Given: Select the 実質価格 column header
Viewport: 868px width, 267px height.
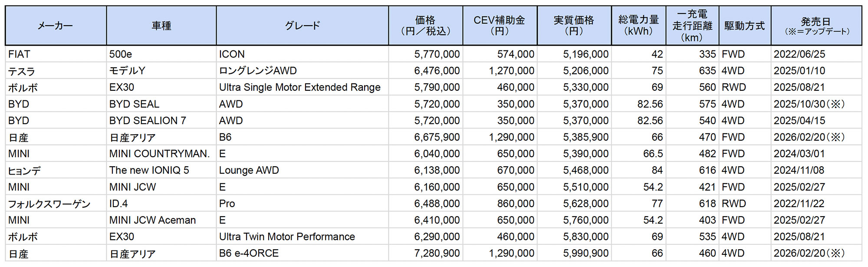Looking at the screenshot, I should (x=574, y=26).
